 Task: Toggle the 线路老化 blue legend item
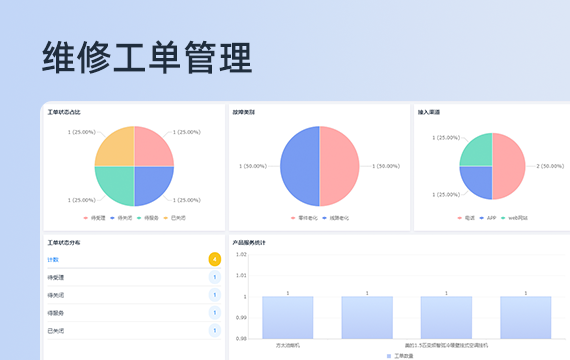[336, 218]
